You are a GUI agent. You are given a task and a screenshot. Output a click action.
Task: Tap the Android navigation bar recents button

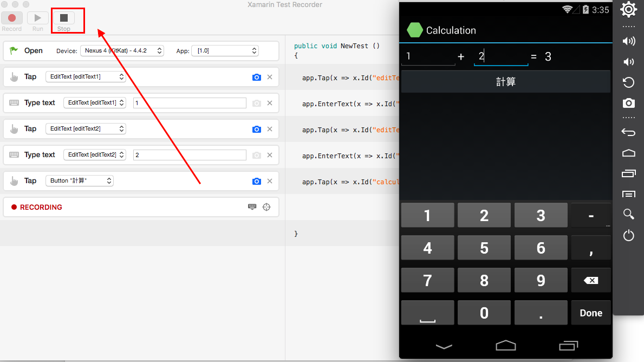pyautogui.click(x=568, y=346)
